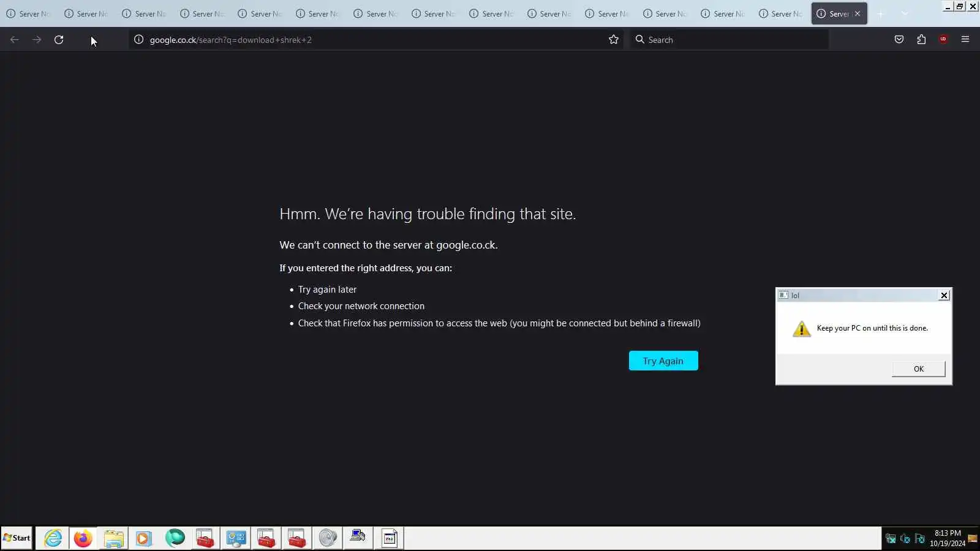Click the teal globe taskbar icon
The image size is (980, 551).
[175, 538]
